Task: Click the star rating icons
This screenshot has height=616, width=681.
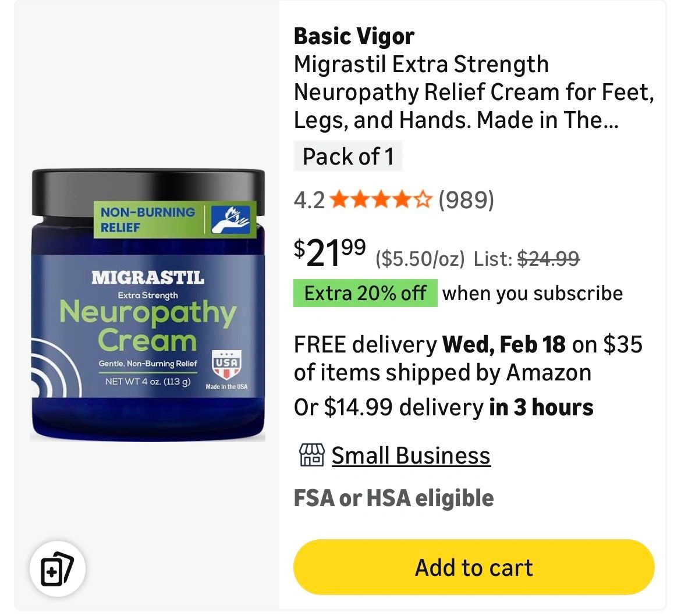Action: 381,200
